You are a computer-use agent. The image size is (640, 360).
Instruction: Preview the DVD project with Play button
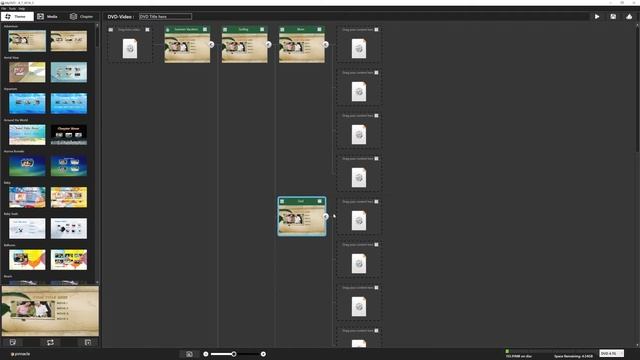[597, 17]
